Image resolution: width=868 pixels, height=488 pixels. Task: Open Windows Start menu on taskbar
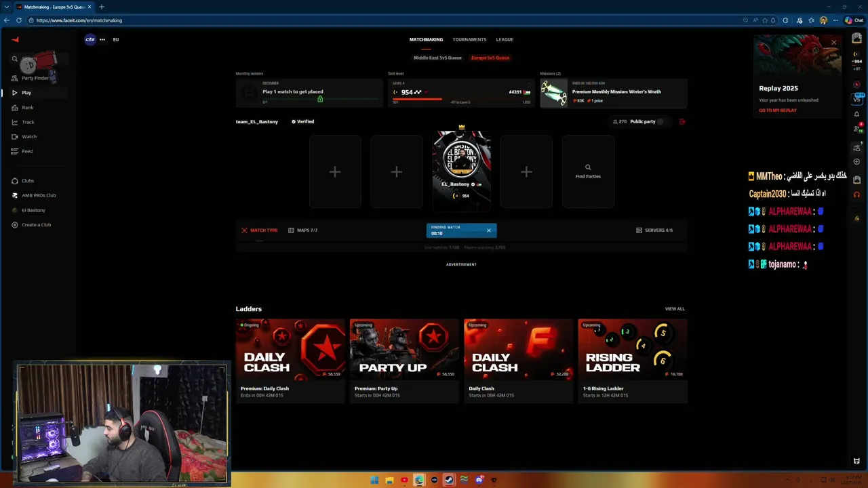[x=374, y=481]
